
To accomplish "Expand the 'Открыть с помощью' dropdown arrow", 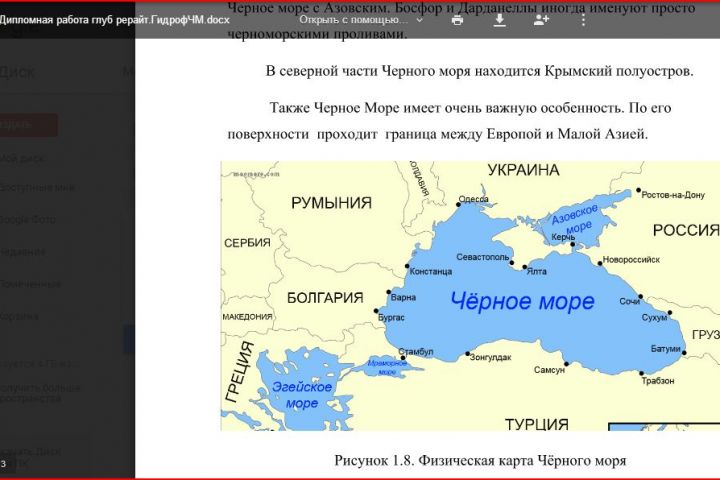I will [419, 20].
